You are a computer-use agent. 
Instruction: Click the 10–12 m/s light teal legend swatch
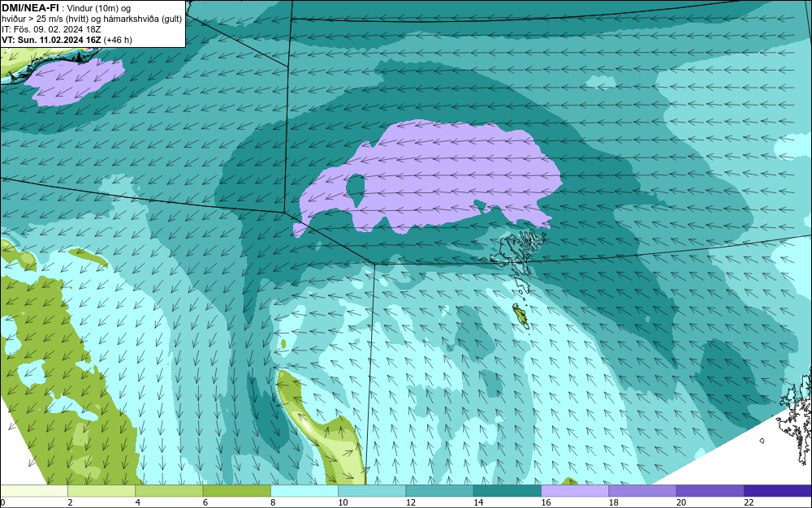[x=372, y=491]
